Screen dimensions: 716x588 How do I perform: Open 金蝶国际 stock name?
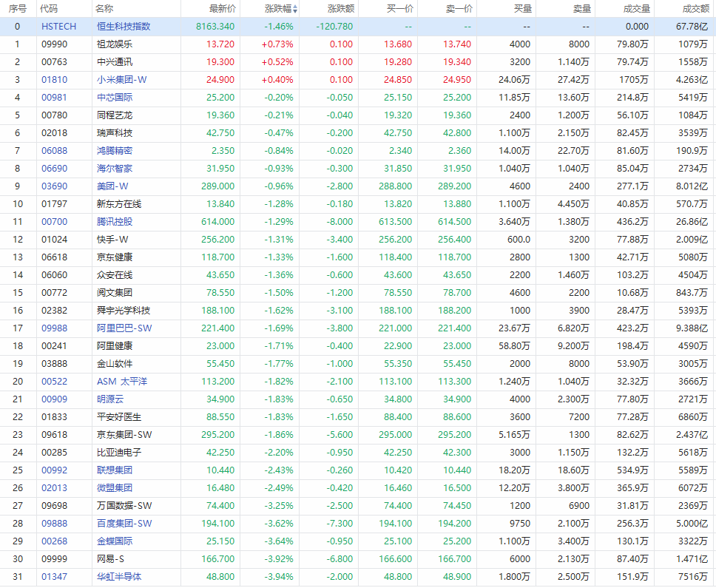(x=115, y=541)
